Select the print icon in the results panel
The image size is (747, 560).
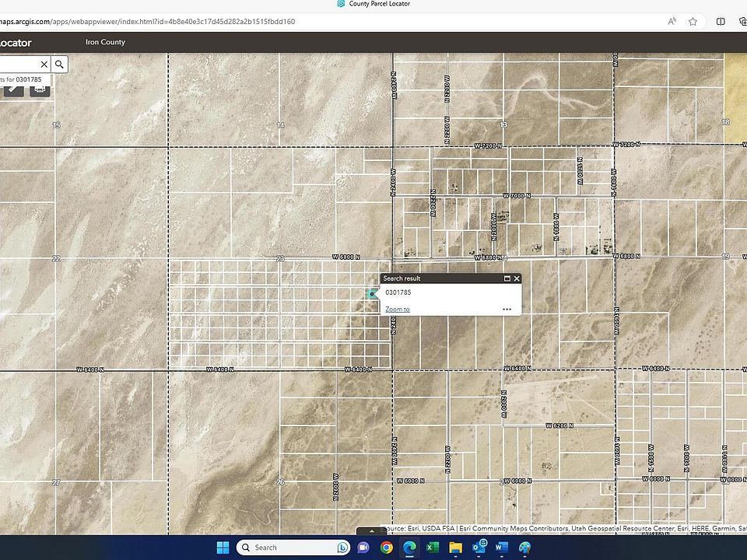[37, 90]
